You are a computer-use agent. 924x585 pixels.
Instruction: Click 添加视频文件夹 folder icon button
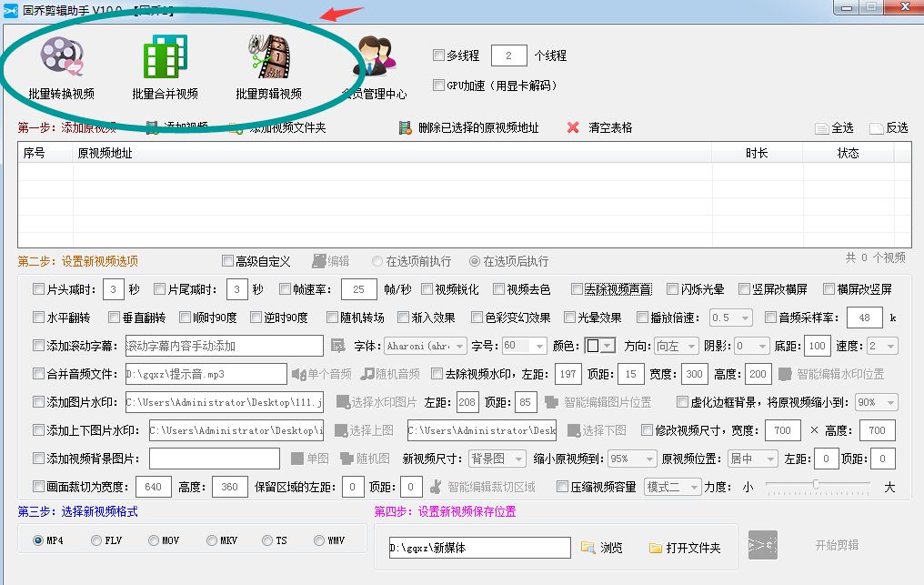pos(236,128)
